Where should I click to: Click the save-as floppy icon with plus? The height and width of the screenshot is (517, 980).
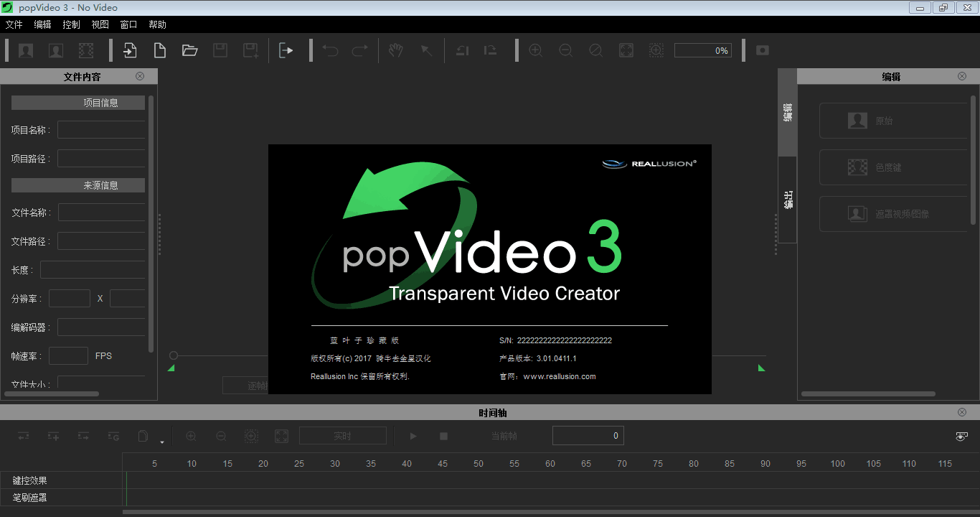[x=250, y=50]
